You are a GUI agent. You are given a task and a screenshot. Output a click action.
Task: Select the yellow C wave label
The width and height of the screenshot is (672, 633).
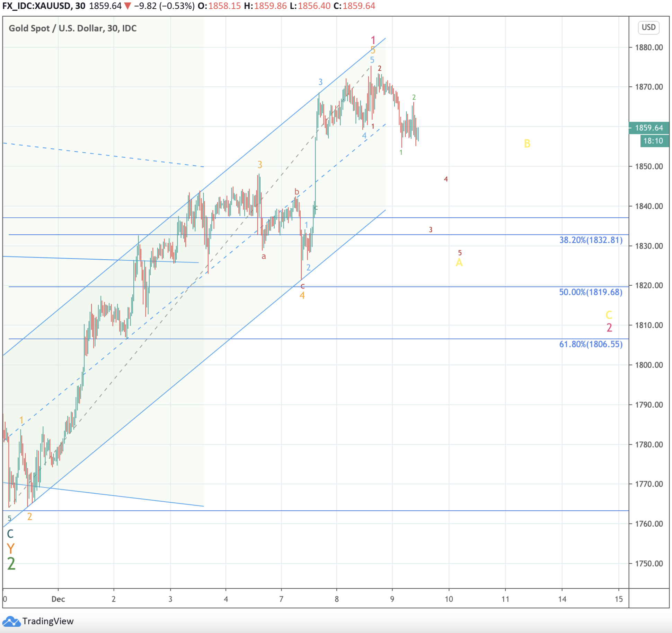point(609,315)
